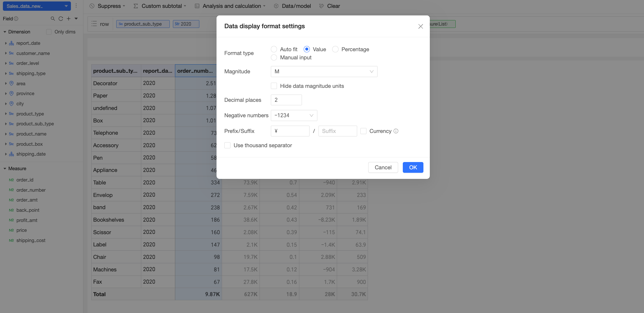Click the field search magnifier icon
The image size is (644, 313).
click(x=53, y=19)
